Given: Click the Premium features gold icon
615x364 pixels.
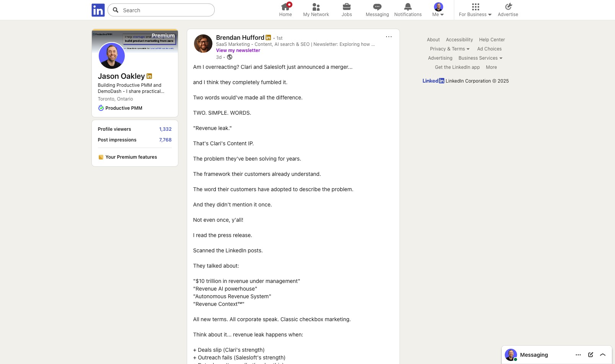Looking at the screenshot, I should point(101,157).
